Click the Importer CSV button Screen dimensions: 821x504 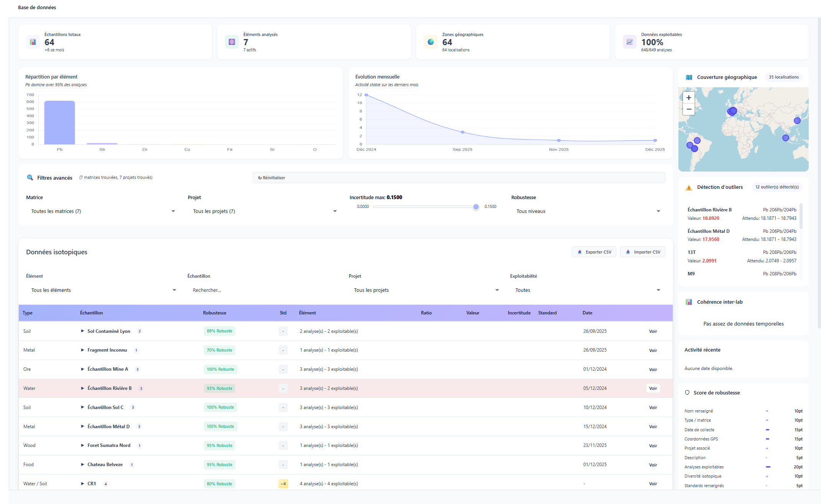point(643,252)
